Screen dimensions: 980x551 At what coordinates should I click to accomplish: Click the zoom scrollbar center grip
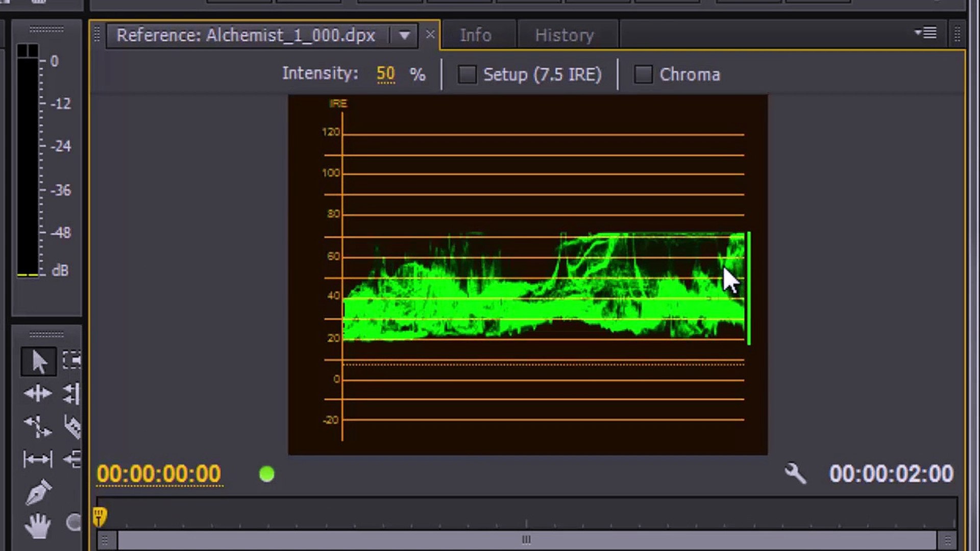526,539
